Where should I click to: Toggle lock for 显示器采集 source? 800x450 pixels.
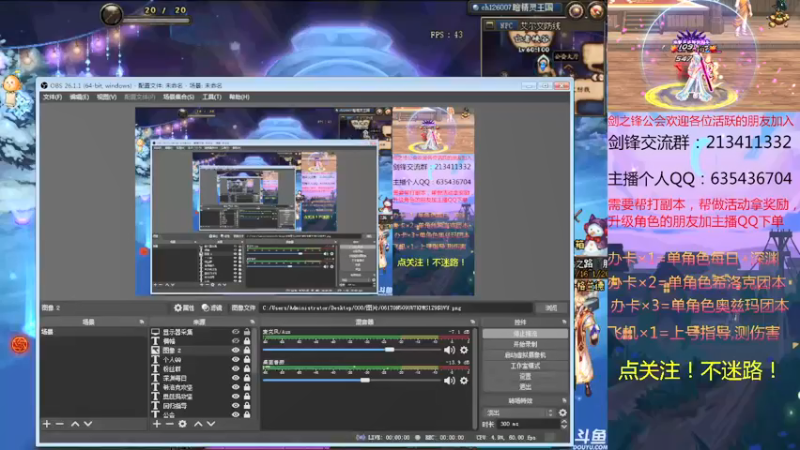click(247, 332)
